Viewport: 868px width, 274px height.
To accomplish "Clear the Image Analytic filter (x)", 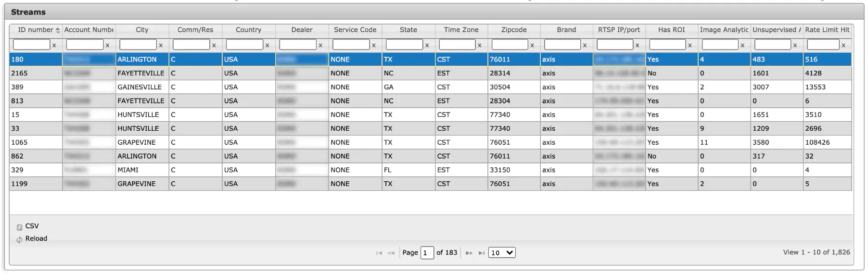I will coord(742,45).
